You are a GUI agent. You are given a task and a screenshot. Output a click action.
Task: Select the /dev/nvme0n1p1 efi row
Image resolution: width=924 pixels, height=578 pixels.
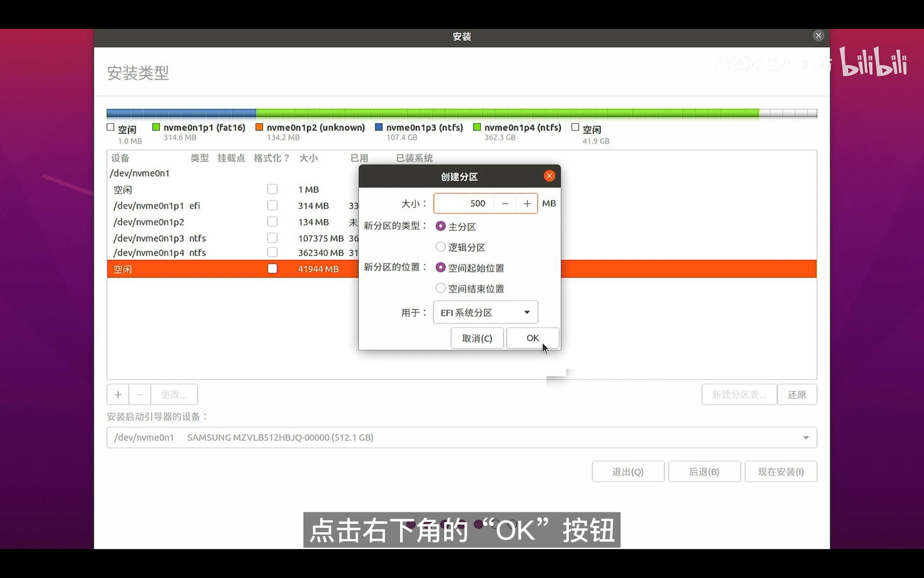pyautogui.click(x=233, y=206)
